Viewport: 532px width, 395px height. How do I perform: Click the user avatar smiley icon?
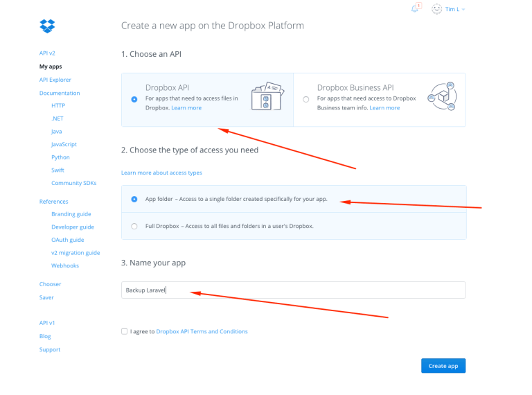tap(436, 9)
